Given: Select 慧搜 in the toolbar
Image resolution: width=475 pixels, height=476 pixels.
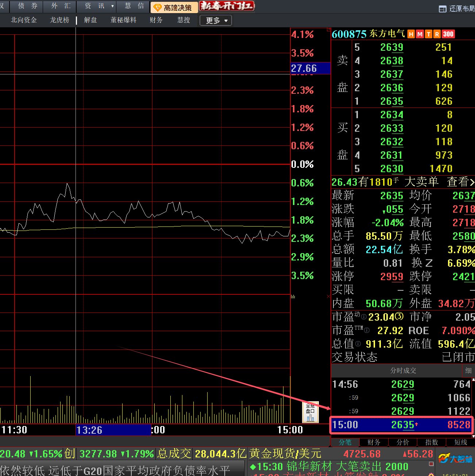Looking at the screenshot, I should [x=184, y=20].
